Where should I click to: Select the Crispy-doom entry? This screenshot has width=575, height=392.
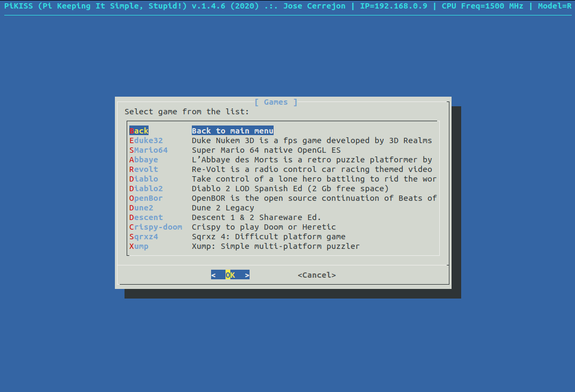pyautogui.click(x=156, y=227)
